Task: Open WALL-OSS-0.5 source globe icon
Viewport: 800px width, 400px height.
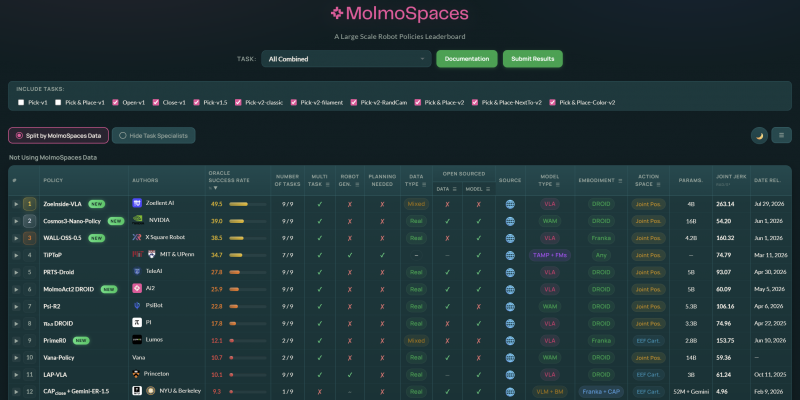Action: click(x=510, y=238)
